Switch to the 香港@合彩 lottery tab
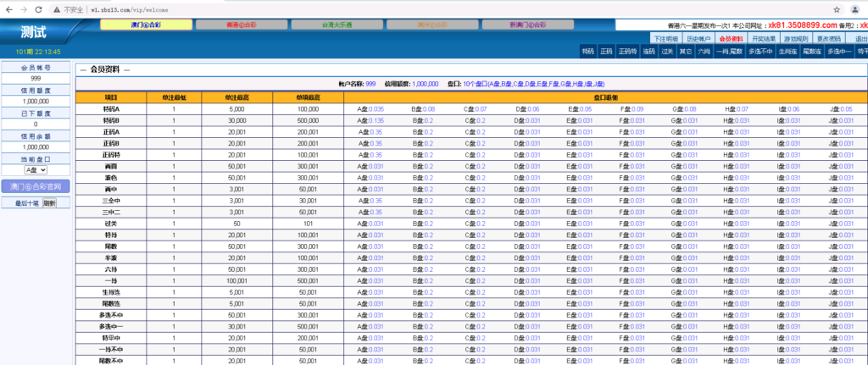868x365 pixels. [242, 25]
